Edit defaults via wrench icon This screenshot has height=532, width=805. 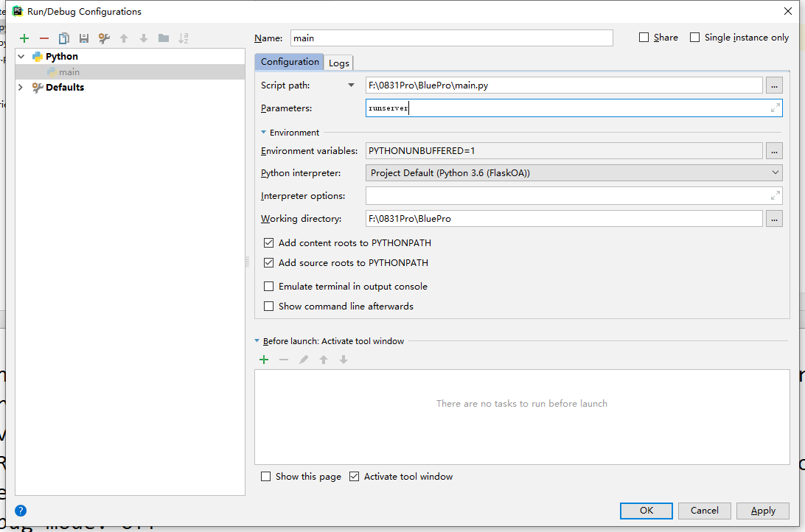pyautogui.click(x=104, y=38)
